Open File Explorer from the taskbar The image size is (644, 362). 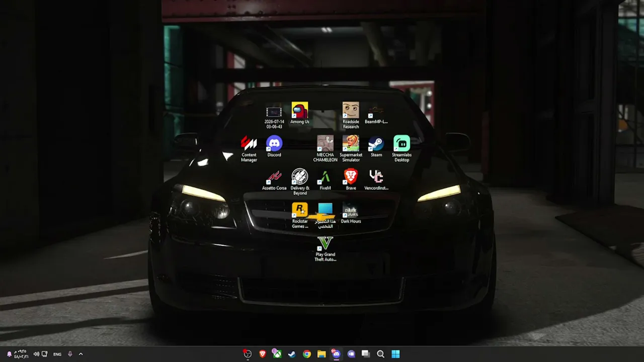pyautogui.click(x=321, y=354)
